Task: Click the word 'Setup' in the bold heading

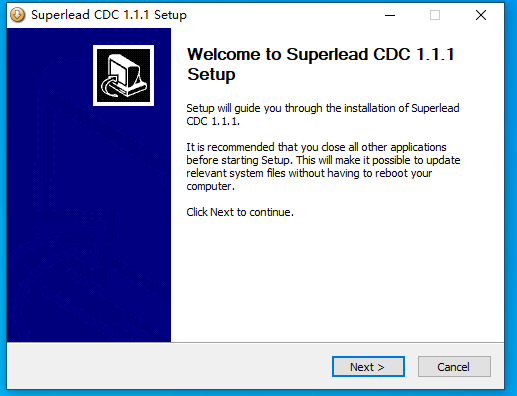Action: [x=211, y=74]
